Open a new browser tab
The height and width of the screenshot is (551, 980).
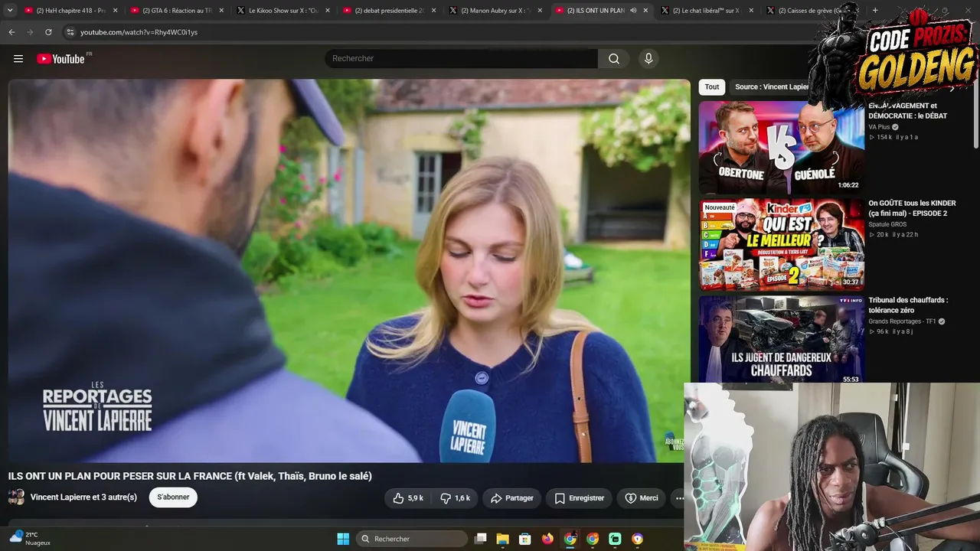pos(875,11)
